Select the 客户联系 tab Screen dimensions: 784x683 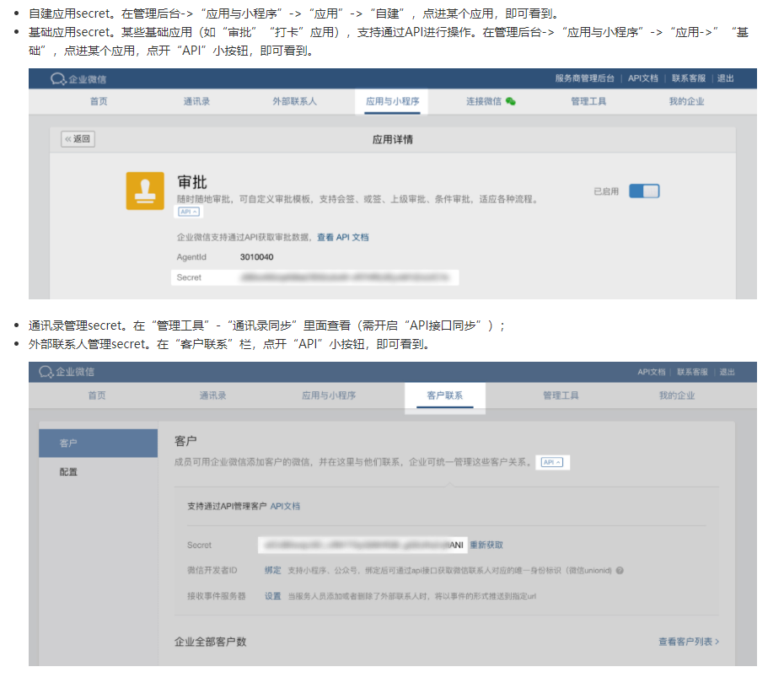click(445, 395)
